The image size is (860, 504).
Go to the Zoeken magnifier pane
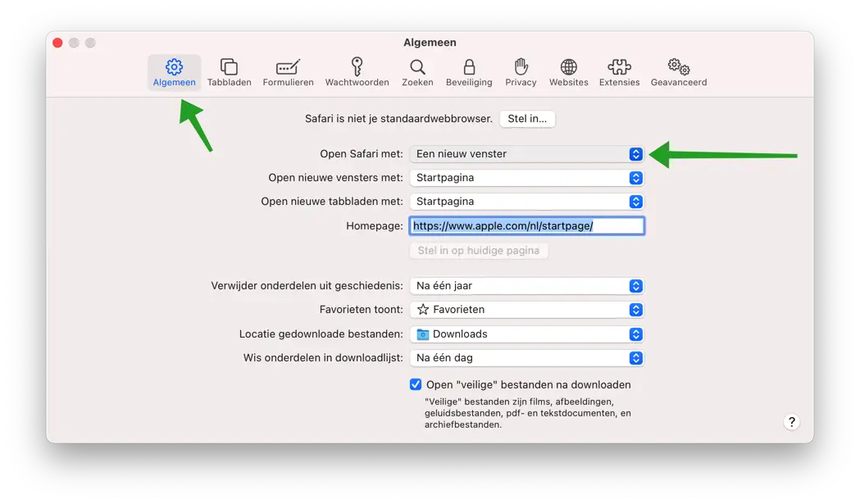coord(417,72)
